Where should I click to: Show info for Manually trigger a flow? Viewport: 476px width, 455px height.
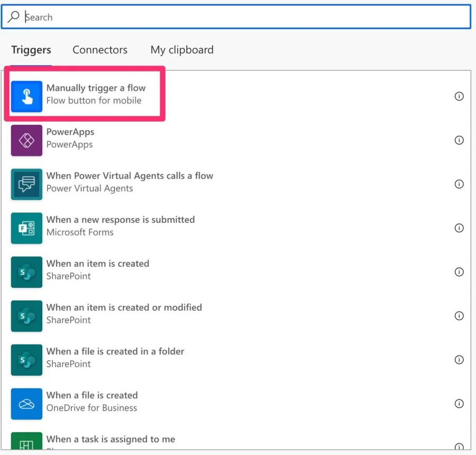[x=459, y=96]
